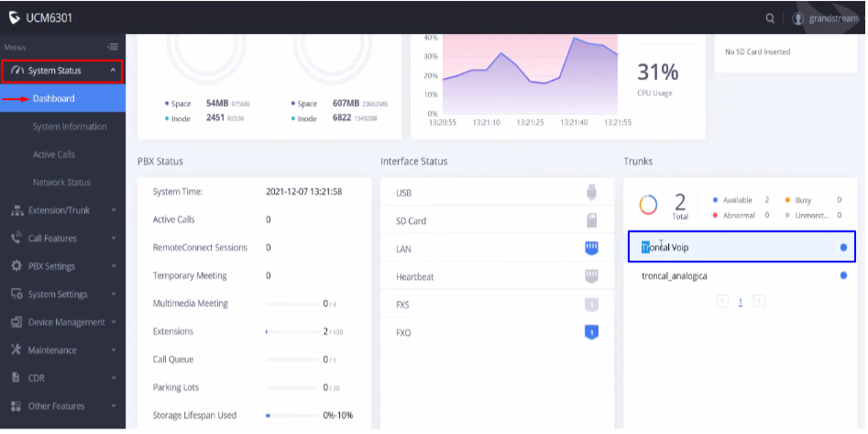Click the System Time value 2021-12-07 13:21:58
Image resolution: width=868 pixels, height=434 pixels.
[x=304, y=192]
